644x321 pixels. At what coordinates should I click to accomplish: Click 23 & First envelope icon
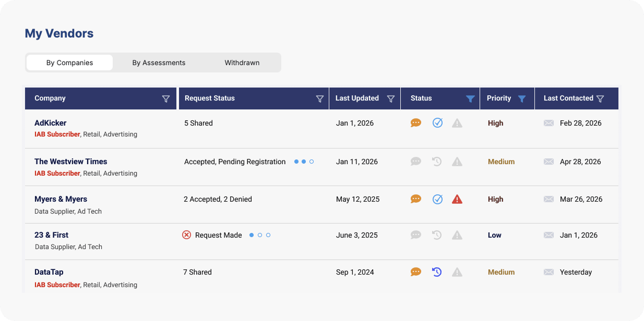coord(548,235)
